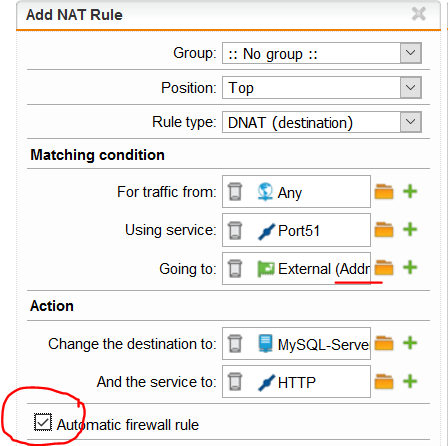The height and width of the screenshot is (446, 448).
Task: Remove Any from traffic from field
Action: (x=235, y=192)
